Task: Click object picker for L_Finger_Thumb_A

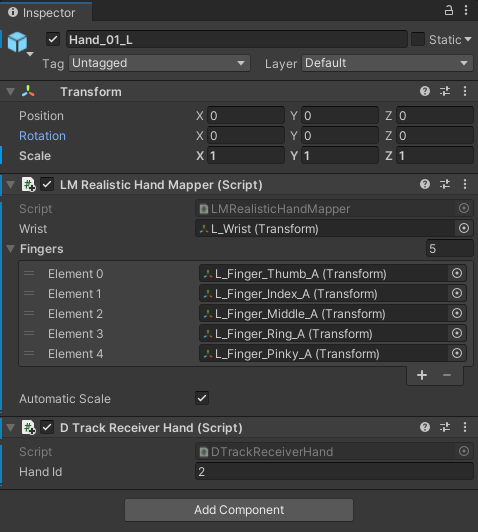Action: (457, 273)
